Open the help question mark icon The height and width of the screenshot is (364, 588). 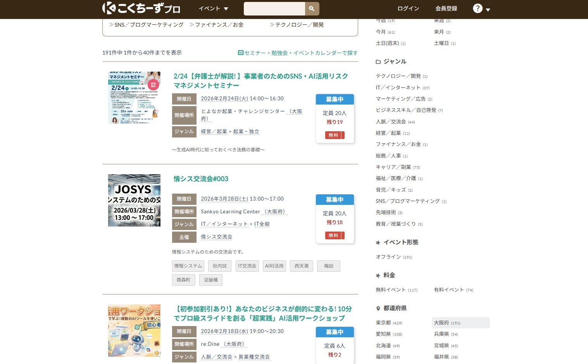pos(478,9)
